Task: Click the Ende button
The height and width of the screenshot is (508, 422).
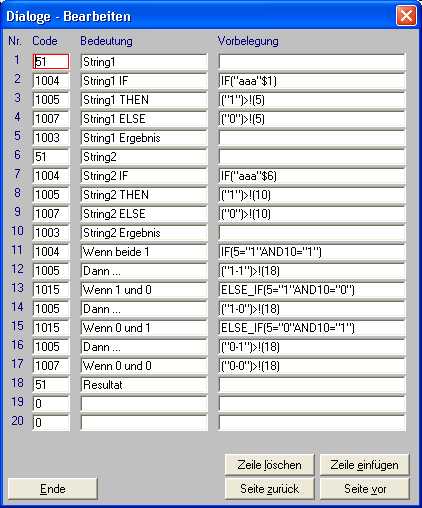Action: [x=52, y=489]
